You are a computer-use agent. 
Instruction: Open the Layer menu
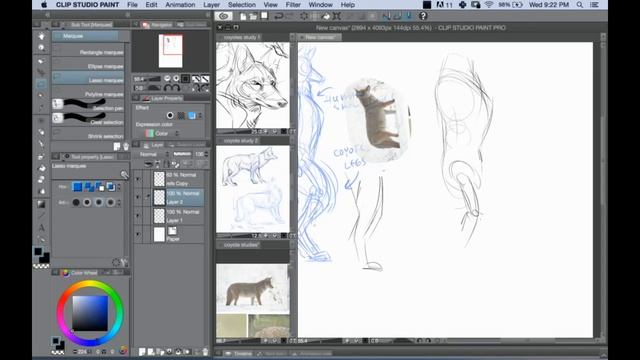point(211,5)
